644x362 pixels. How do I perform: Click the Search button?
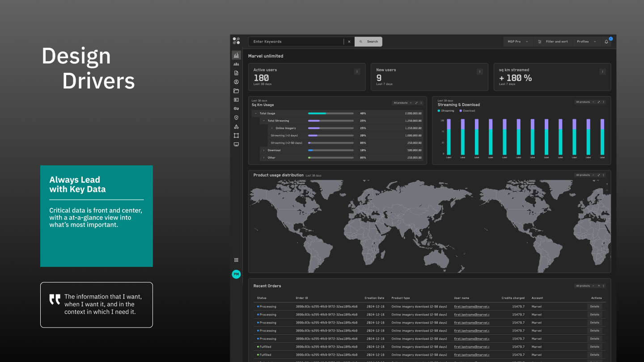pyautogui.click(x=369, y=42)
